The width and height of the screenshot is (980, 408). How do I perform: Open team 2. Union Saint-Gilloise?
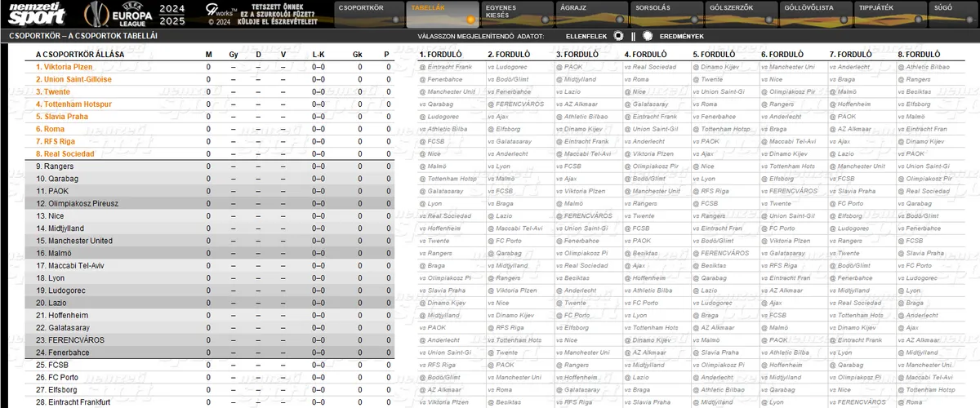click(73, 79)
